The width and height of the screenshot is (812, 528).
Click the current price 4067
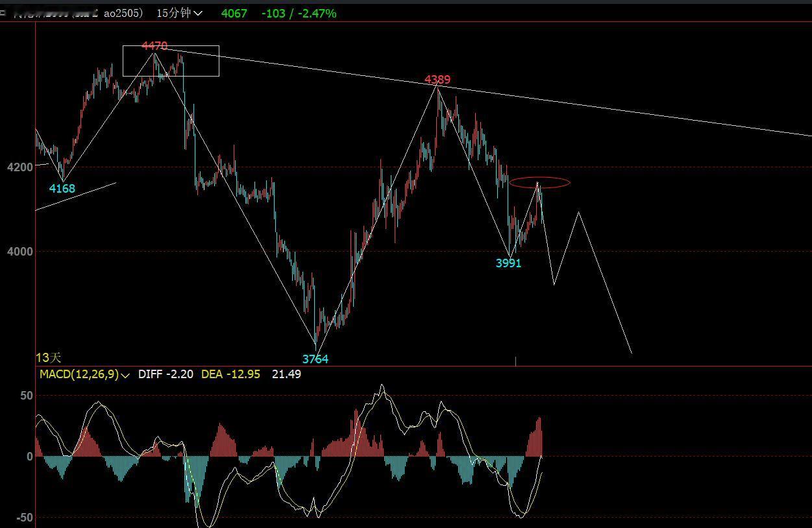click(234, 13)
